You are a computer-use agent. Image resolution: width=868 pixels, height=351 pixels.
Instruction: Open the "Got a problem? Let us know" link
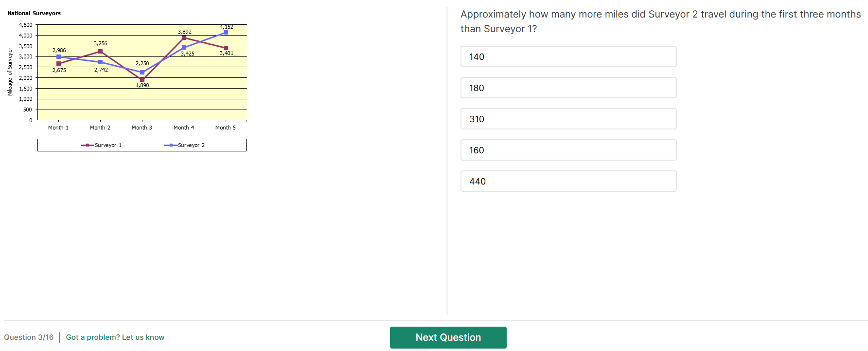[x=115, y=337]
